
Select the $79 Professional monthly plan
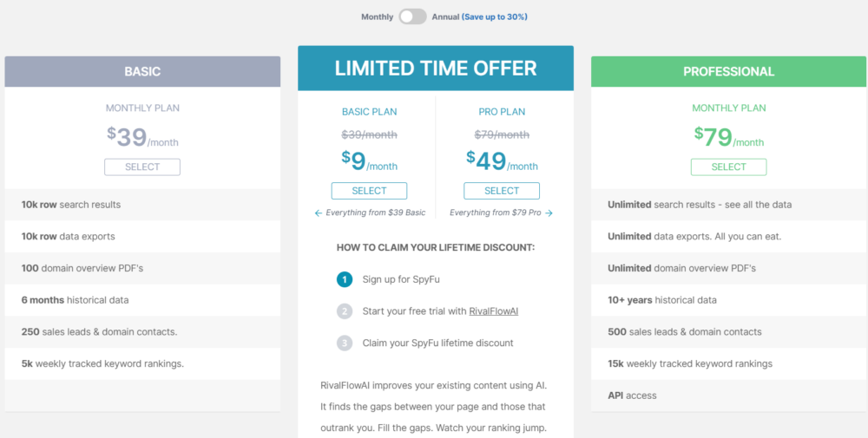point(728,167)
